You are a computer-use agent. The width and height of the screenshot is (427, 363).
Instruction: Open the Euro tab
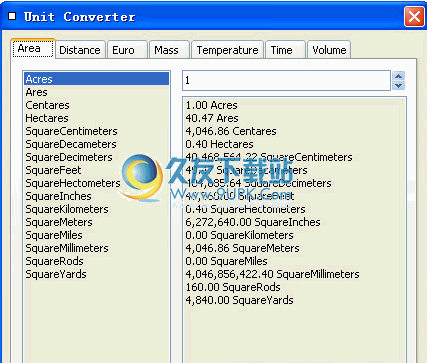tap(127, 50)
